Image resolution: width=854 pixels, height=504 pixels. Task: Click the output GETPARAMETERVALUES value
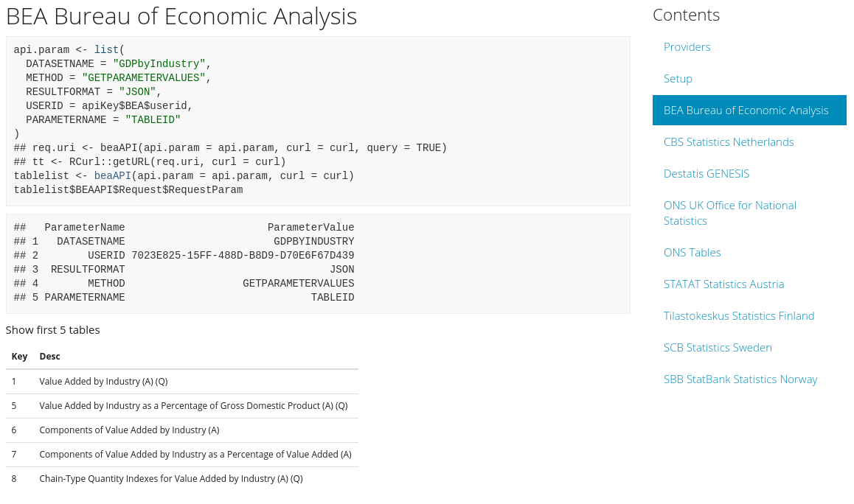click(299, 283)
